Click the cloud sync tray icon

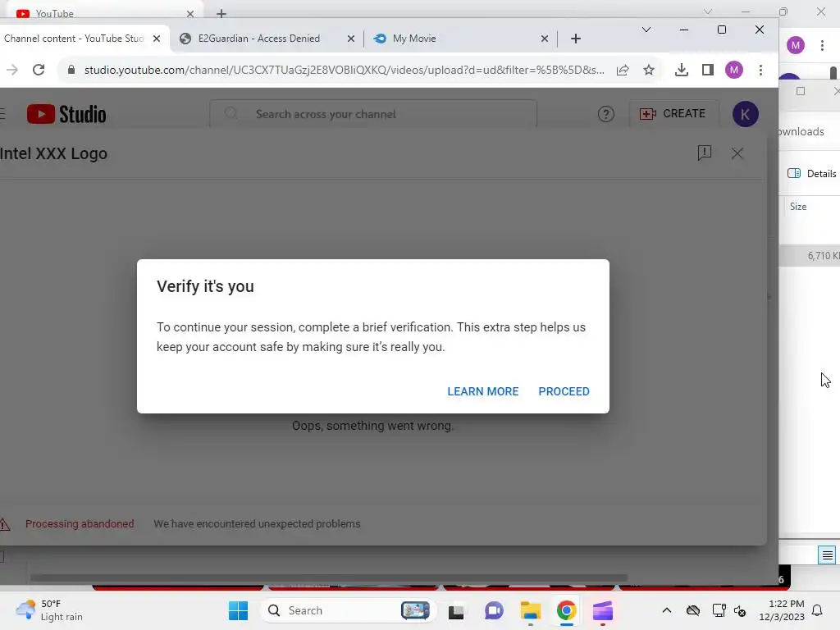(x=692, y=610)
